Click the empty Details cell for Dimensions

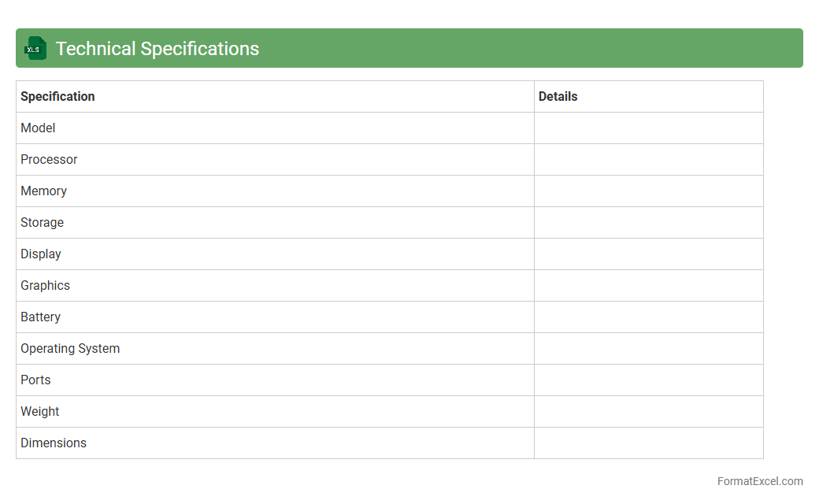coord(648,443)
